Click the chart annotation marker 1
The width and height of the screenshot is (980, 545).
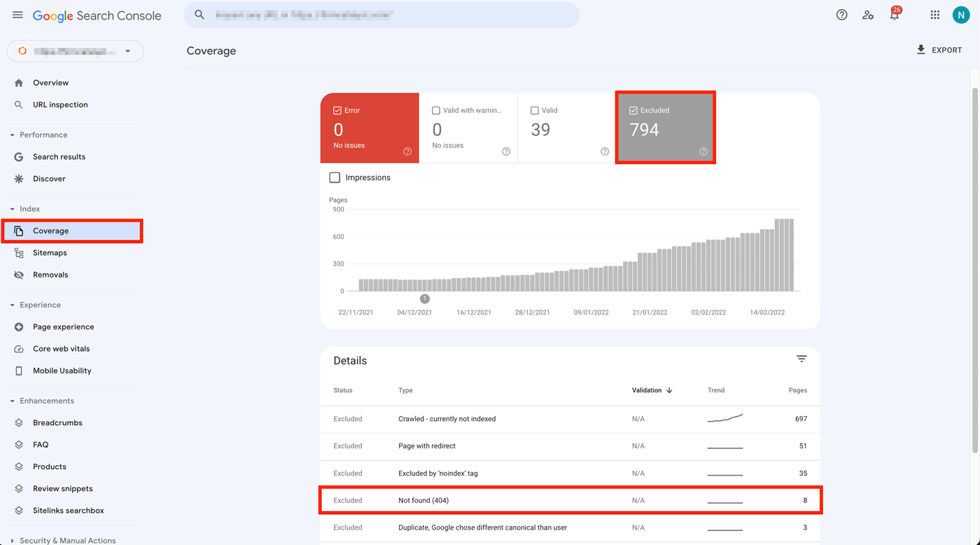424,299
